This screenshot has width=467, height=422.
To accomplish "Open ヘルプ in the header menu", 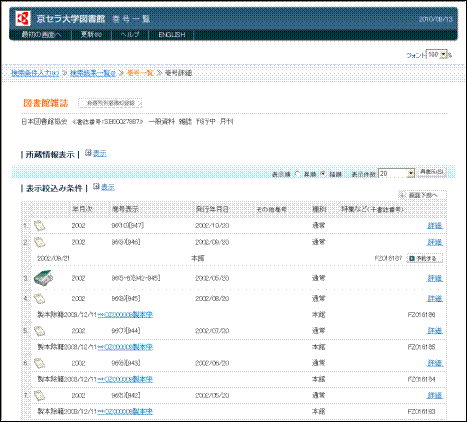I will pyautogui.click(x=130, y=35).
